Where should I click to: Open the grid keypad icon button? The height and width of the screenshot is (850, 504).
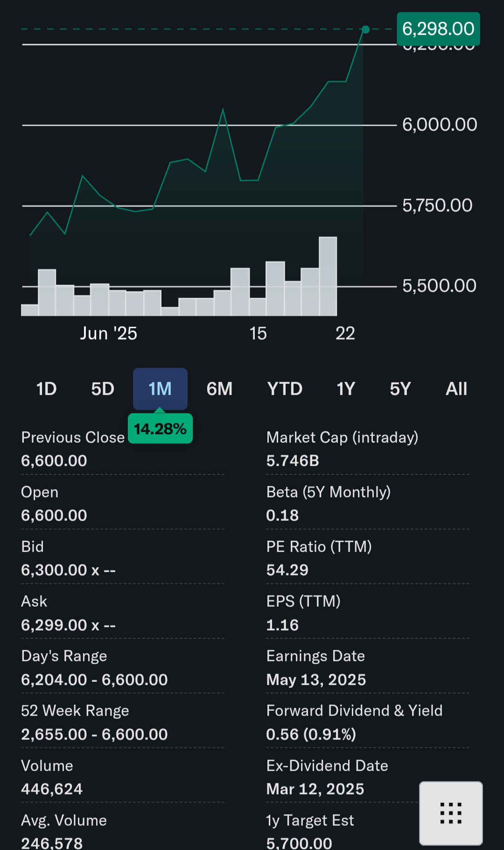(451, 813)
